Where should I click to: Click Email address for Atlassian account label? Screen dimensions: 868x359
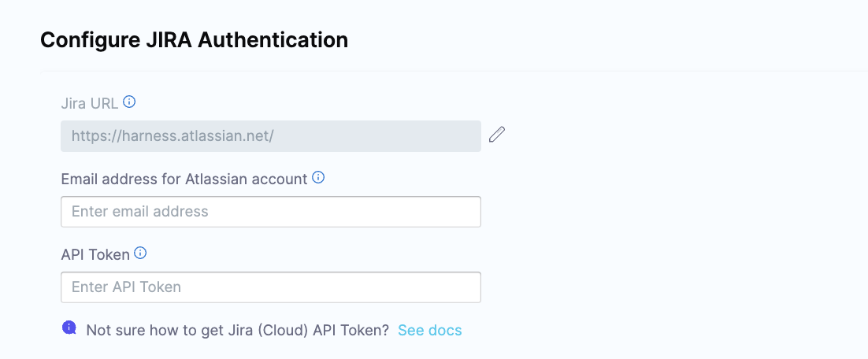(184, 179)
